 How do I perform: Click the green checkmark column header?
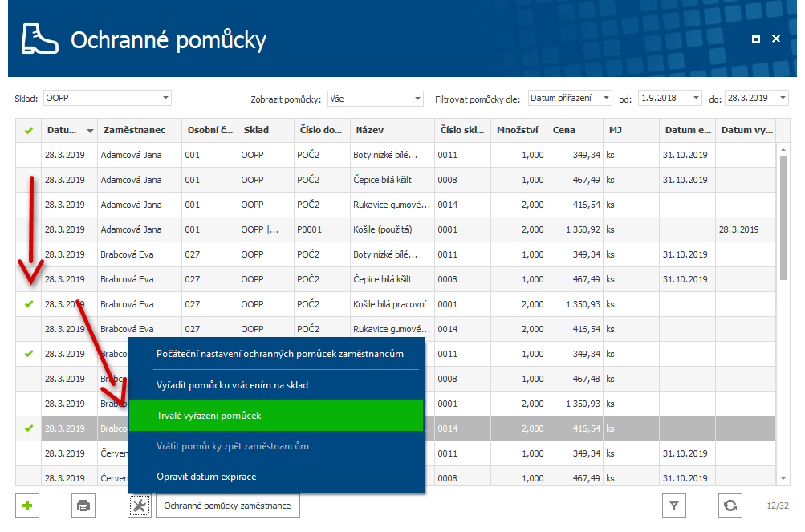(x=29, y=131)
